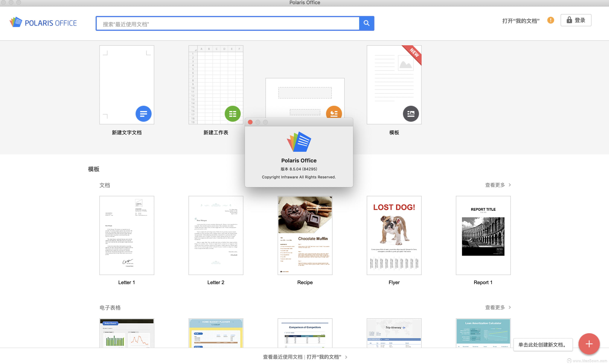Click the 新建工作表 label

point(216,132)
